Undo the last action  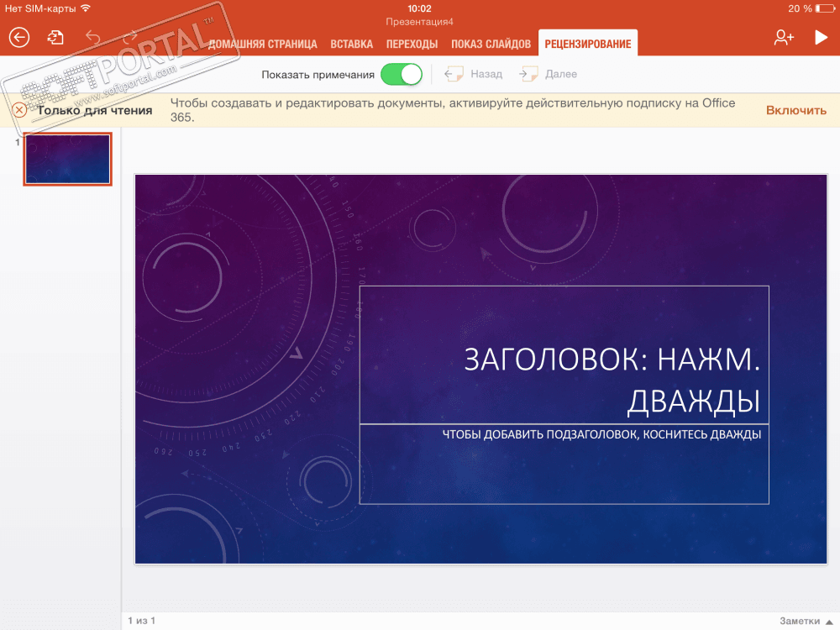(x=93, y=37)
